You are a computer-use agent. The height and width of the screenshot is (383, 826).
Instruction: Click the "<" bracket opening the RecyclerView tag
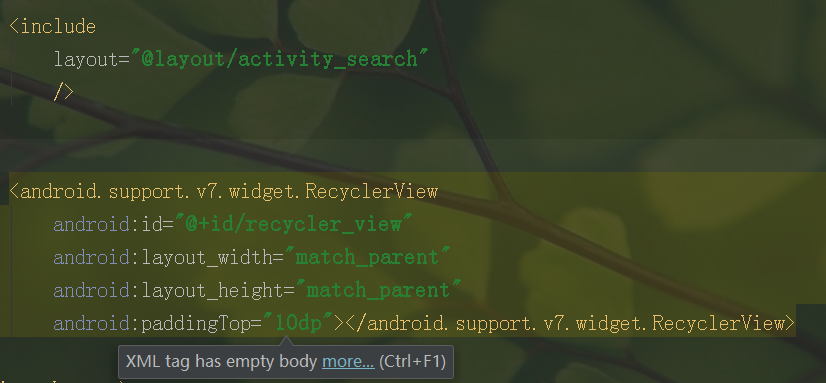tap(14, 191)
